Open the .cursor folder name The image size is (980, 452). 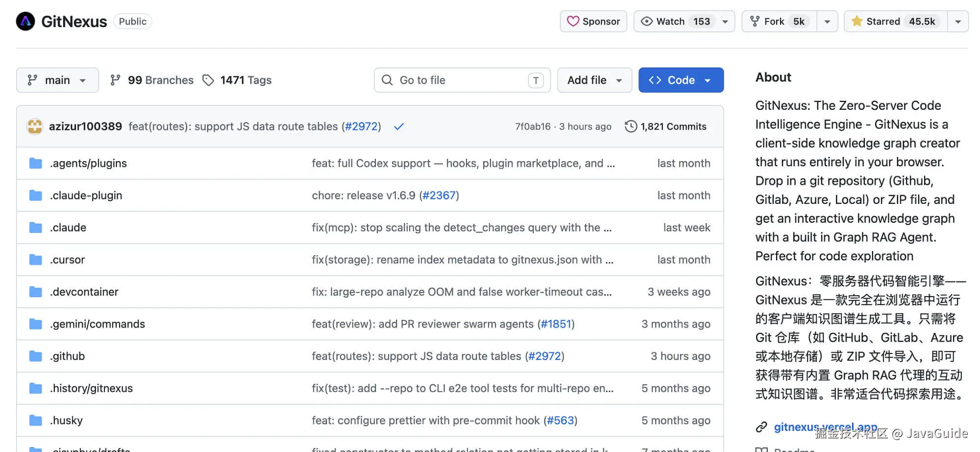(x=67, y=260)
